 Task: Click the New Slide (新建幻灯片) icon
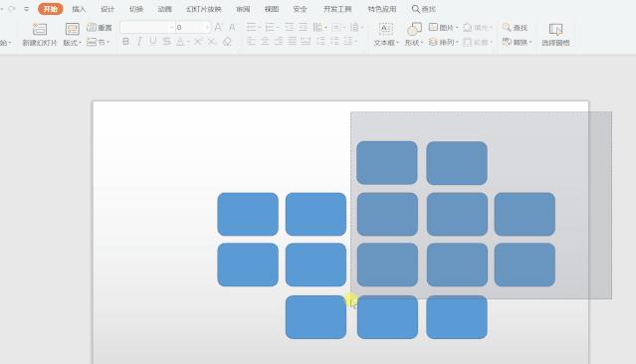click(x=40, y=29)
